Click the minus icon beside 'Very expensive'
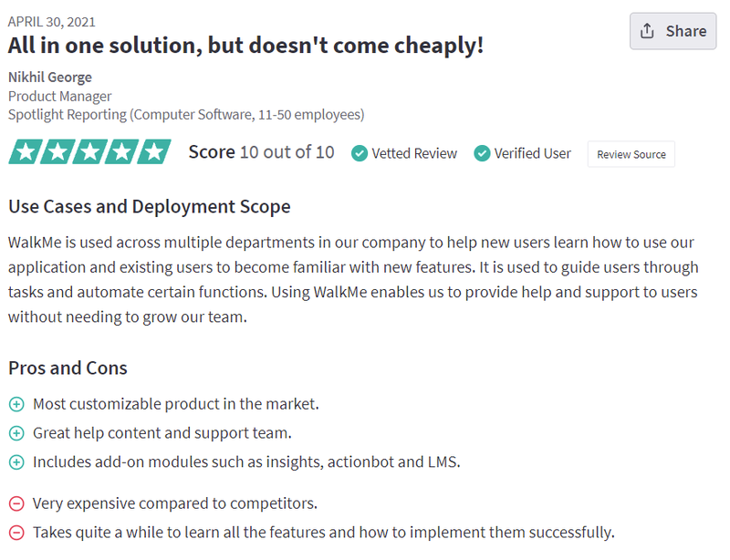 click(x=16, y=503)
